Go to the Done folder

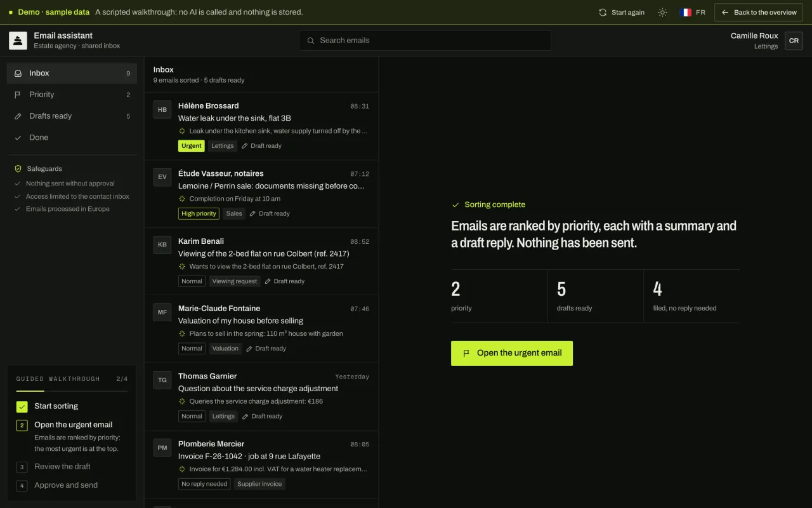coord(72,138)
